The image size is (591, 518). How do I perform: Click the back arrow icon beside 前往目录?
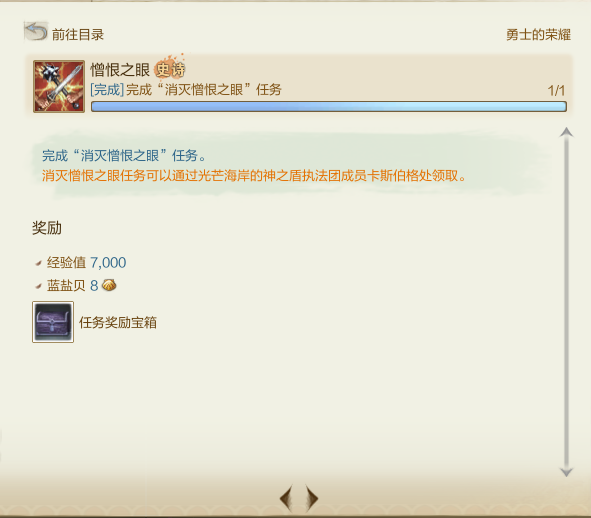35,31
